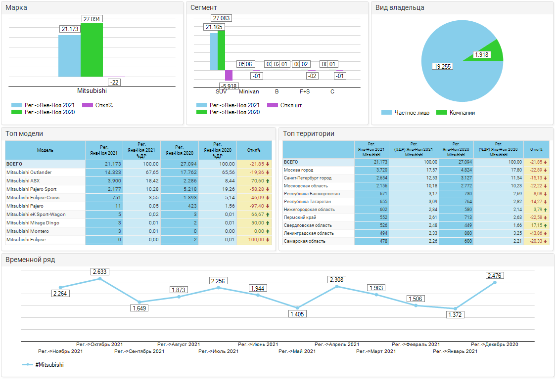
Task: Click red down arrow for Ленинградская область
Action: 545,233
